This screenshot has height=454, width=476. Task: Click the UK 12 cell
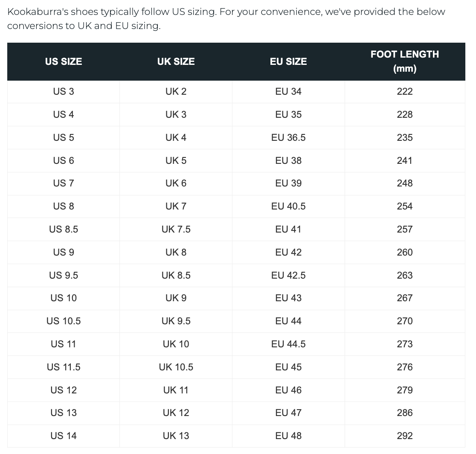[176, 413]
